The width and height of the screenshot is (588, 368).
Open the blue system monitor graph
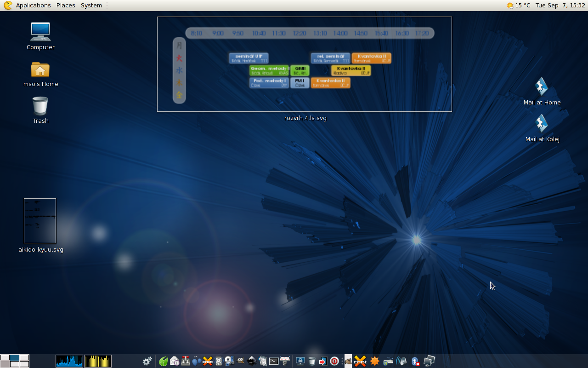[x=69, y=361]
